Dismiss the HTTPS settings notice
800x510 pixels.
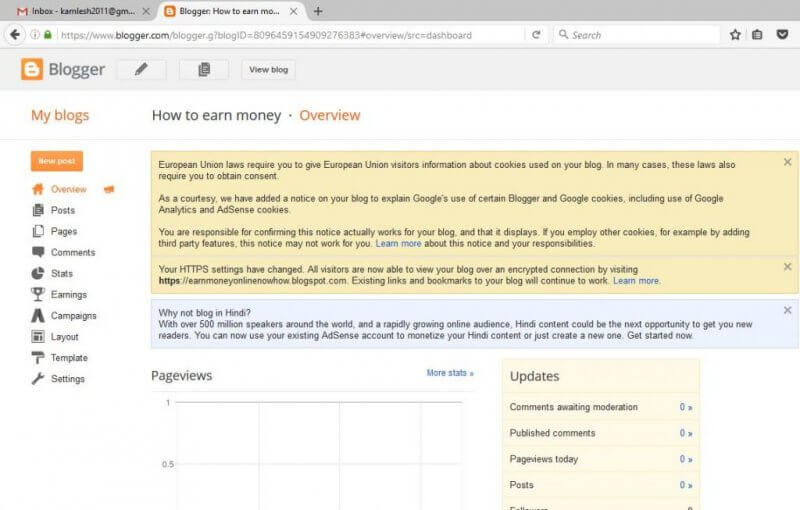[x=787, y=266]
